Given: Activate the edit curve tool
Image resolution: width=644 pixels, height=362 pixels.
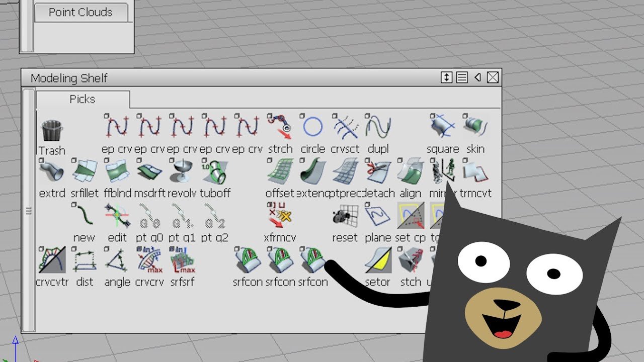Looking at the screenshot, I should (x=117, y=215).
